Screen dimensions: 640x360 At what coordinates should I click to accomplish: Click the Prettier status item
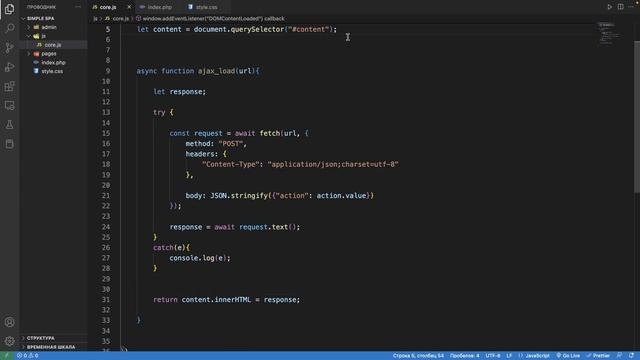[x=598, y=356]
